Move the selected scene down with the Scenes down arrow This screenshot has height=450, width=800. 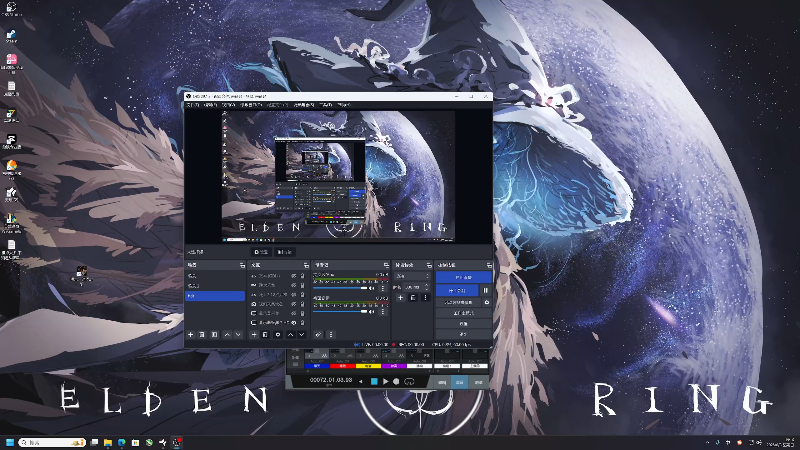pyautogui.click(x=238, y=335)
